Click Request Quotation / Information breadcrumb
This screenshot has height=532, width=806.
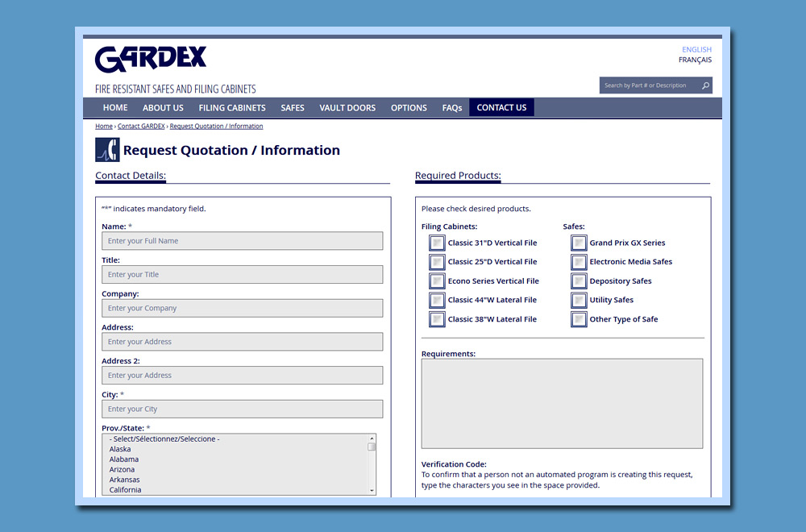tap(216, 127)
